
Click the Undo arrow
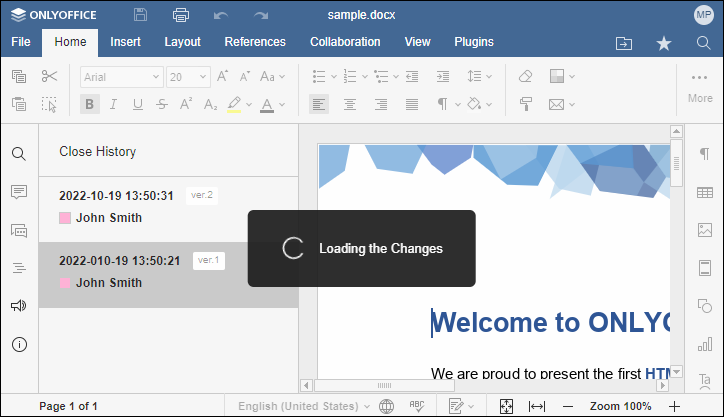pyautogui.click(x=221, y=16)
